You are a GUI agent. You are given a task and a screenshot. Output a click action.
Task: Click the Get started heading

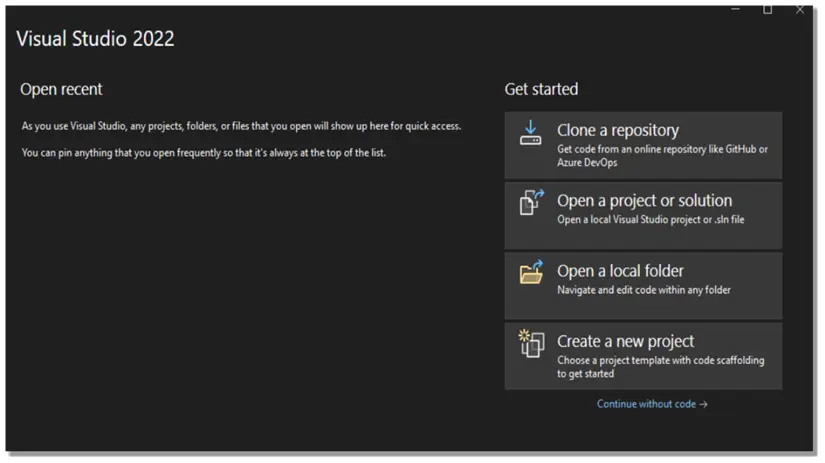(x=541, y=89)
